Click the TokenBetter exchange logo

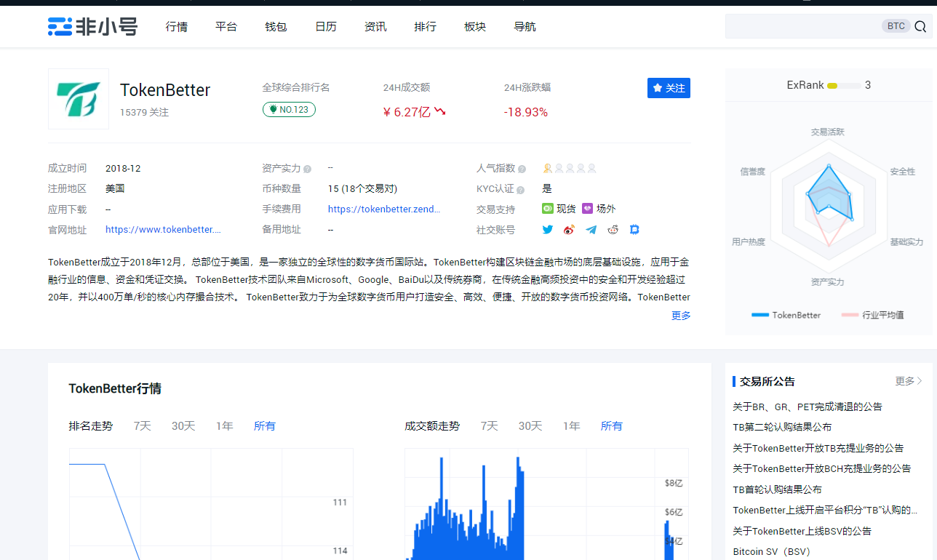79,99
